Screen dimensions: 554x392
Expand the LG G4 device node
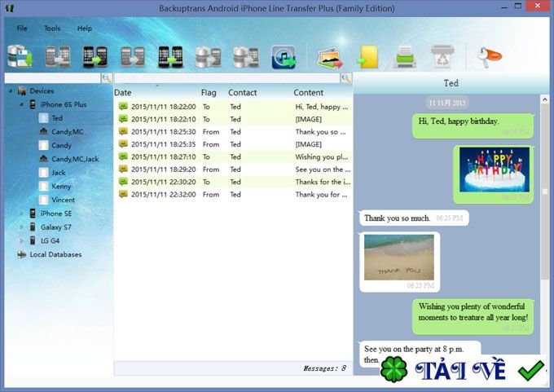(x=21, y=240)
